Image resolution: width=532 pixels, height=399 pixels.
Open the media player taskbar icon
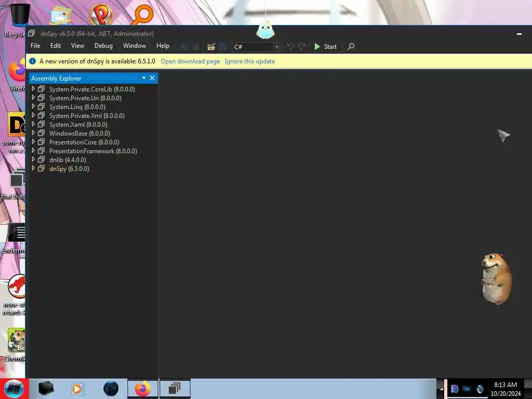(x=77, y=389)
